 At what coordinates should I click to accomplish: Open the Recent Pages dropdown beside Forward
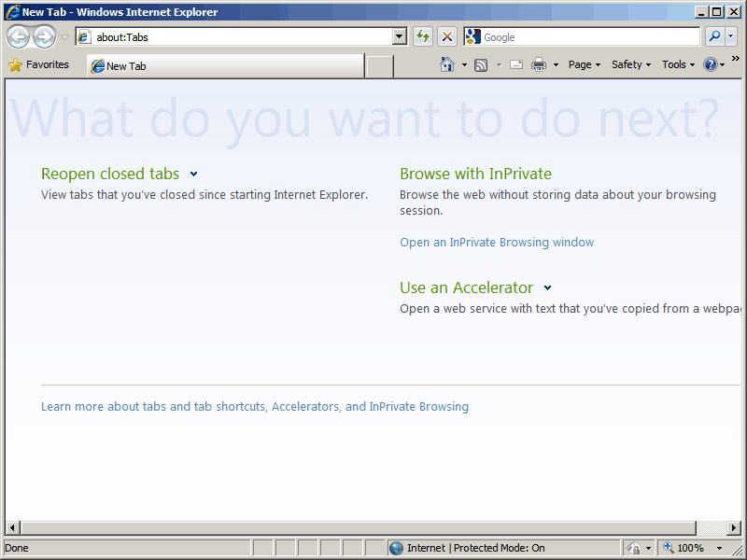(64, 37)
